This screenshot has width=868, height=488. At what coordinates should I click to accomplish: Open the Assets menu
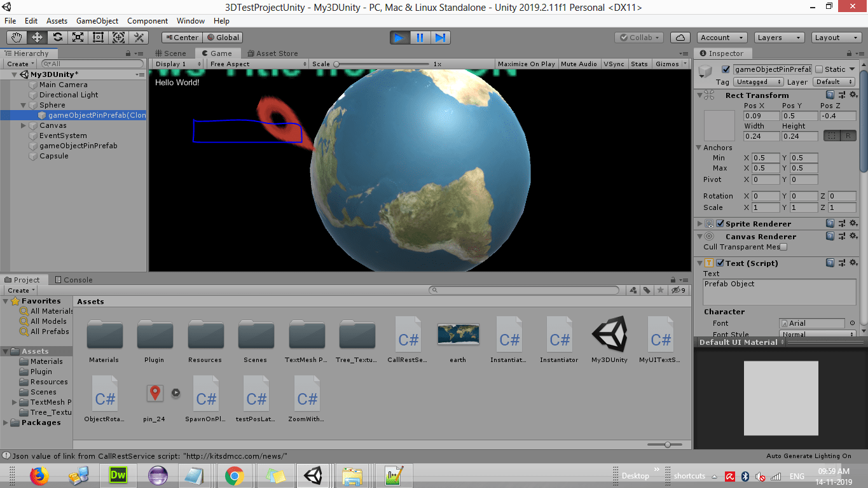[57, 20]
